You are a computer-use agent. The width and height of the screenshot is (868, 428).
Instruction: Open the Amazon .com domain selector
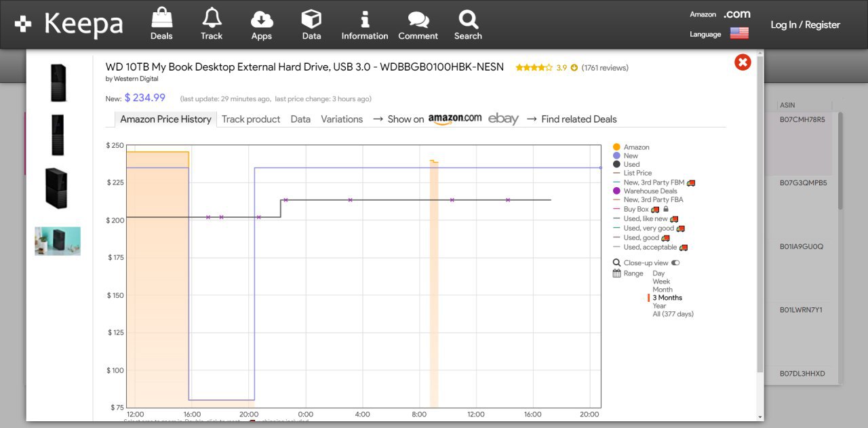[737, 14]
